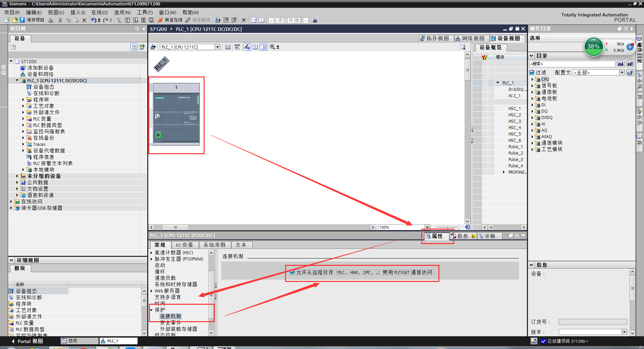
Task: Click the download to device icon
Action: point(127,20)
